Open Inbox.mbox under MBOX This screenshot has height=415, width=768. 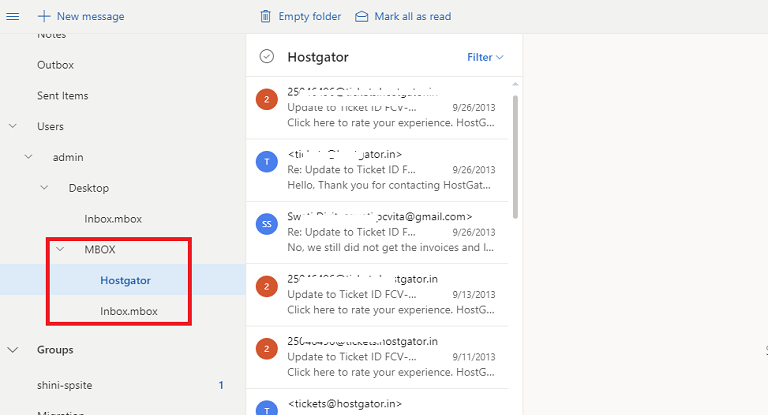(129, 312)
